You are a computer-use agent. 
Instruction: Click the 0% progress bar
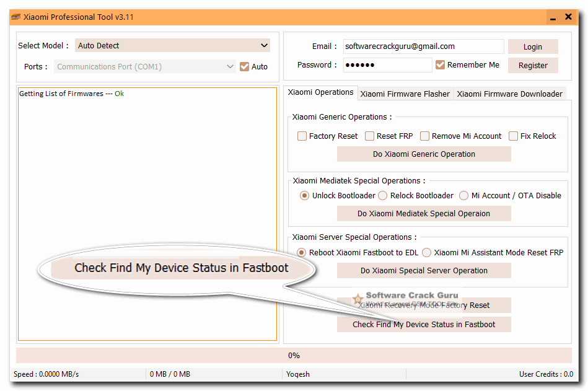point(294,356)
